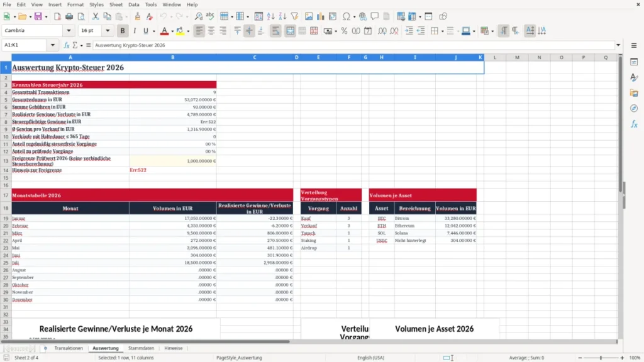
Task: Align cell content left
Action: (199, 31)
